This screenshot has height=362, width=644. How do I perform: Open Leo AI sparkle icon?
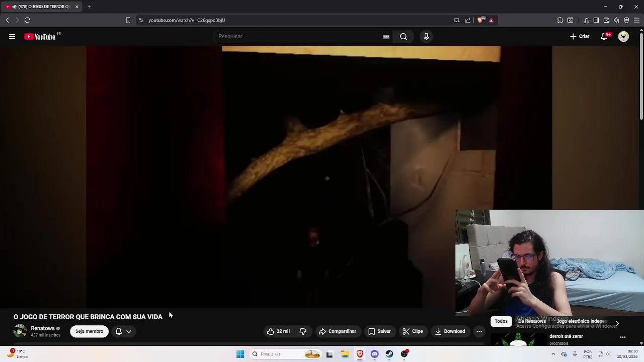tap(616, 20)
